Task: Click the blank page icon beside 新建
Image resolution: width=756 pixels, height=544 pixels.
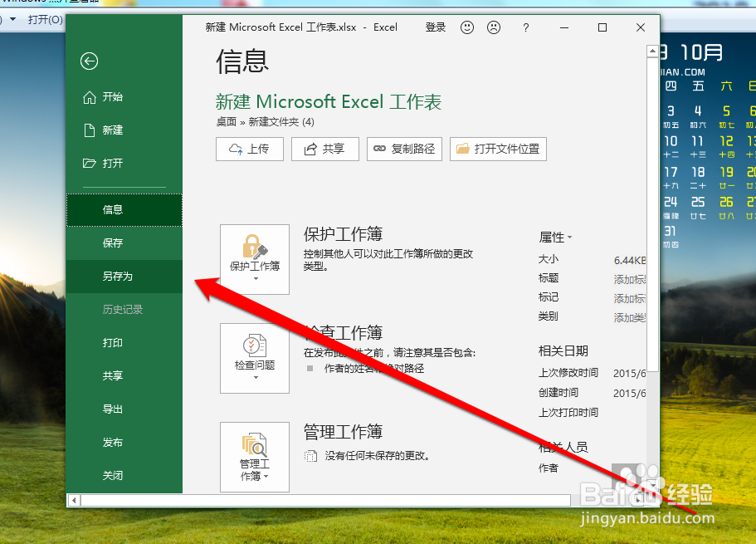Action: [89, 130]
